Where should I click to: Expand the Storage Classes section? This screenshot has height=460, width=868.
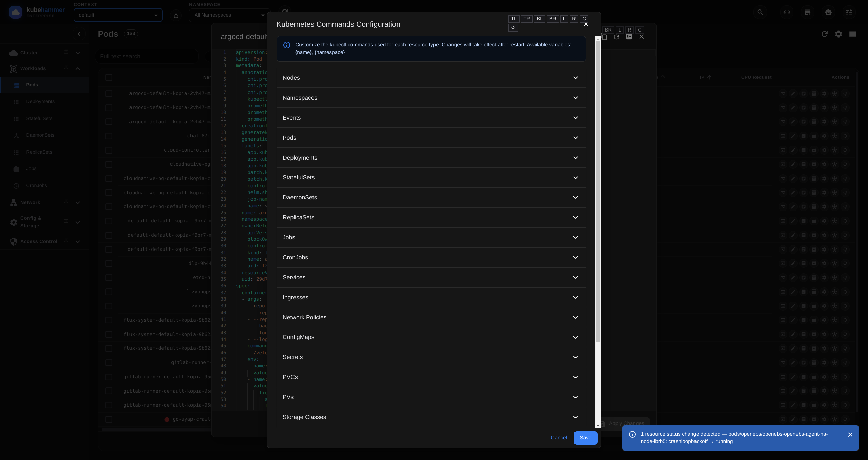pos(431,417)
